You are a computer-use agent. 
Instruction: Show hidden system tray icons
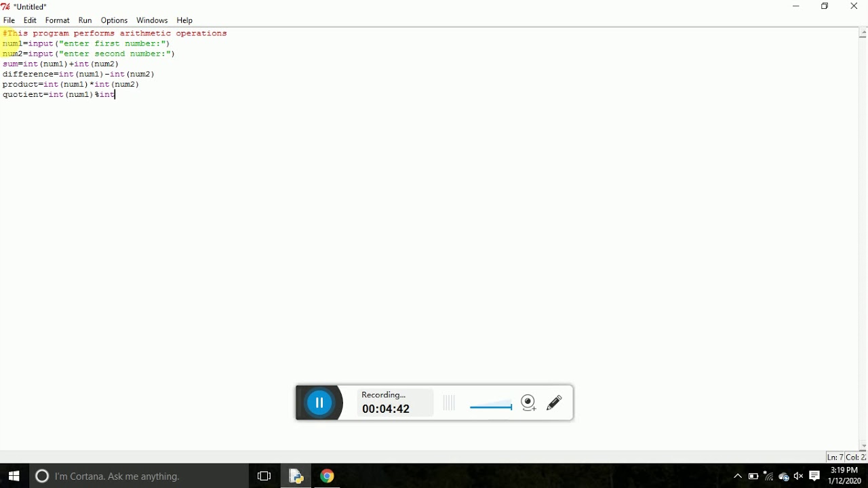[738, 477]
